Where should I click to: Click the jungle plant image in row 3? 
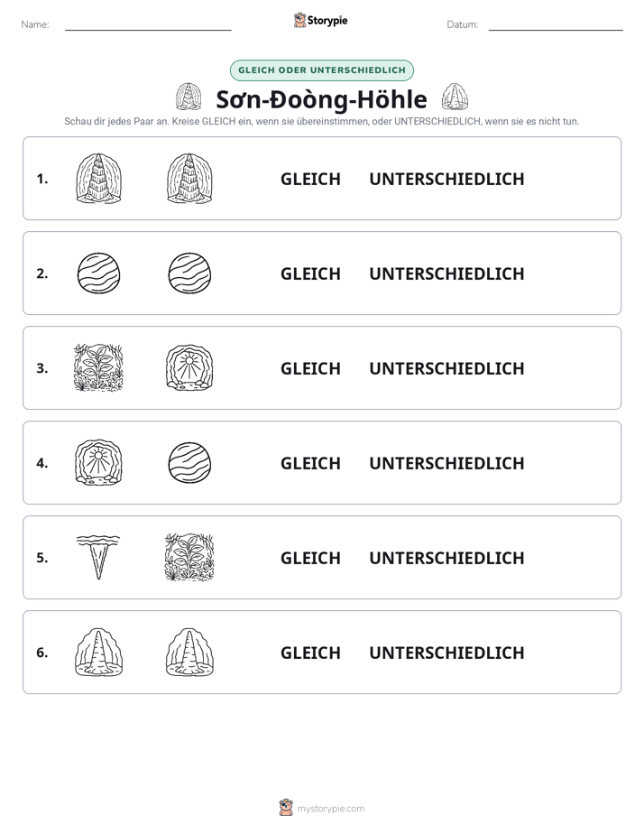(x=99, y=367)
